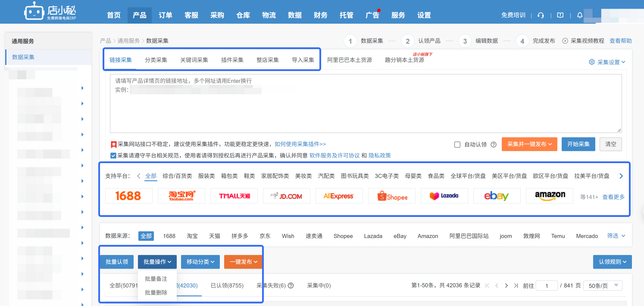Select 数据采集 in the sidebar
644x306 pixels.
click(x=48, y=57)
